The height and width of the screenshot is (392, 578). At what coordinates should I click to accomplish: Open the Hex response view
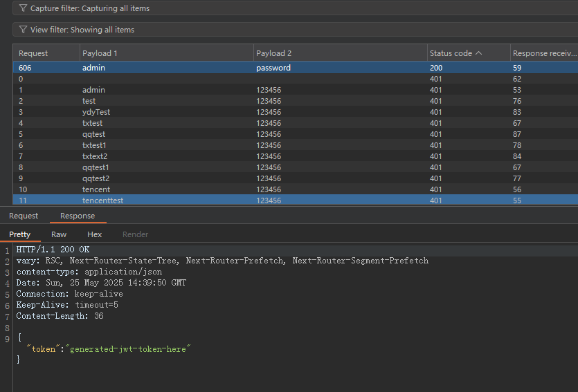pyautogui.click(x=94, y=234)
